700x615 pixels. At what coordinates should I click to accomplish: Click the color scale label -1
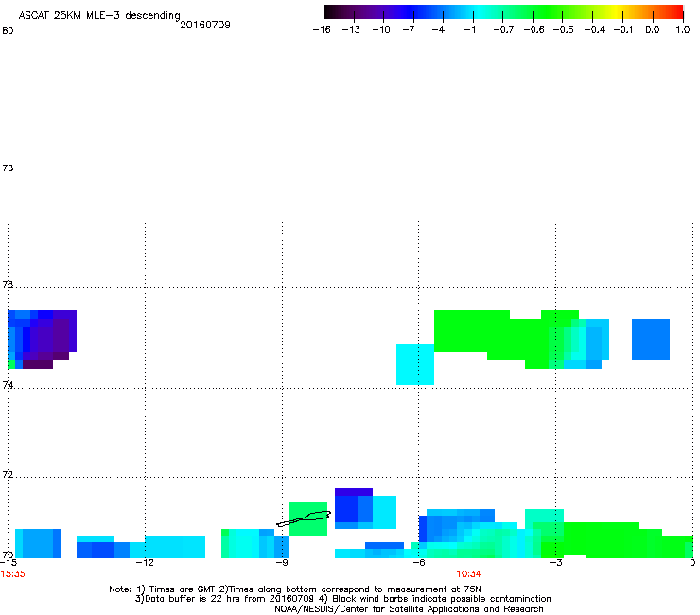469,30
